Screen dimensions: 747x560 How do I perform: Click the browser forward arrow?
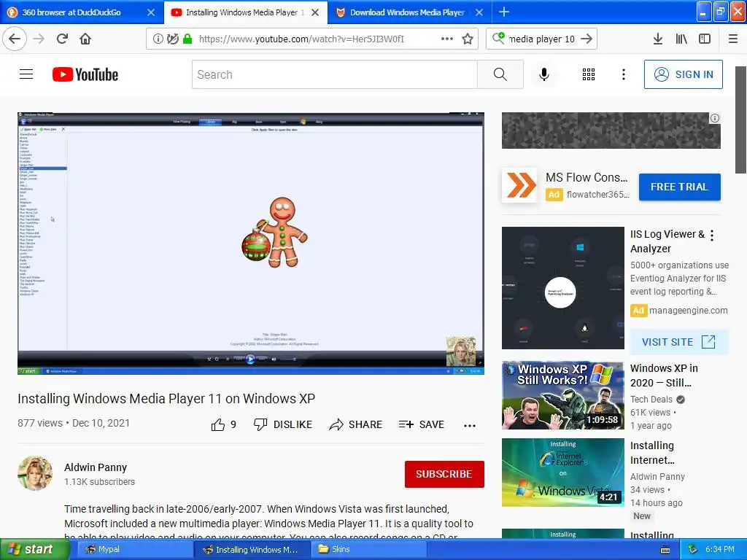(x=39, y=39)
